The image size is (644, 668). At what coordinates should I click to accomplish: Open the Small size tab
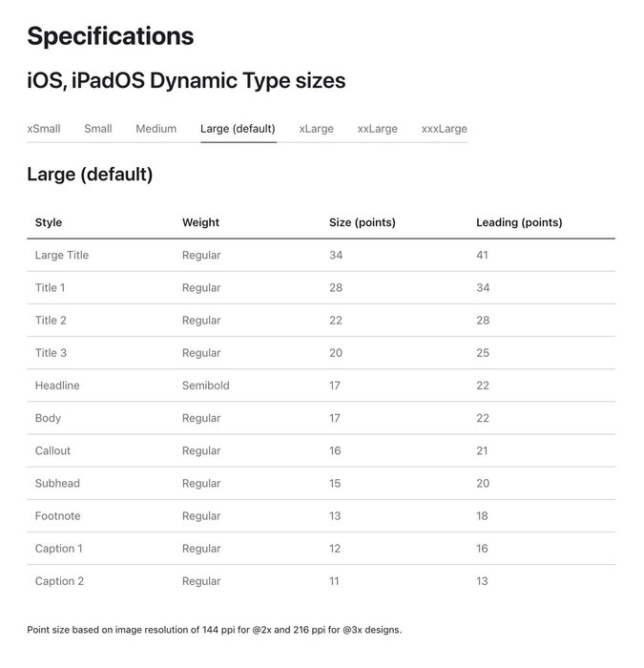(x=97, y=129)
